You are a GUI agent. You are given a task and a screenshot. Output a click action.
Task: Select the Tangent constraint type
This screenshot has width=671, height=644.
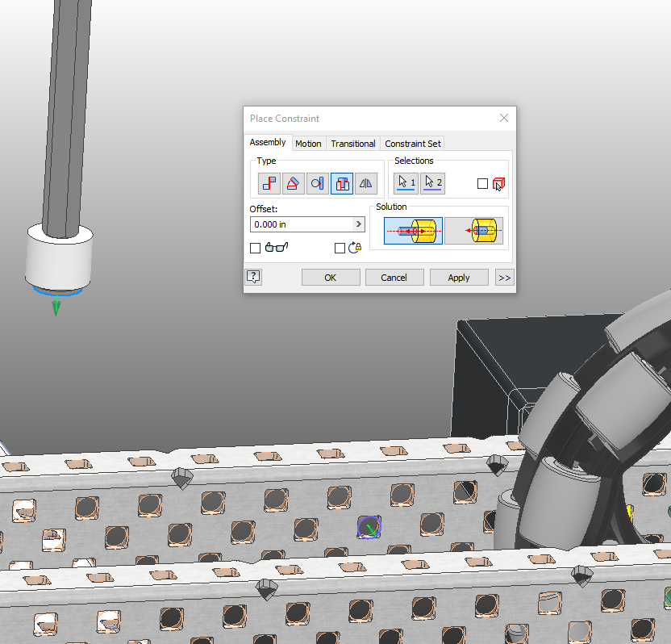318,184
